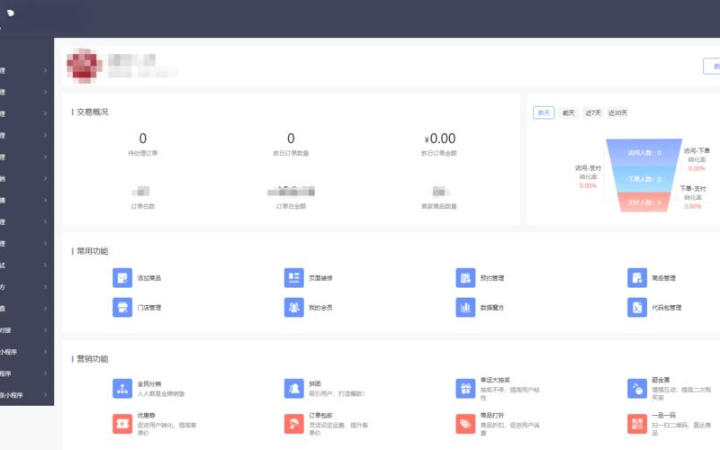Launch the 全民分销 distribution icon
The width and height of the screenshot is (720, 450).
[x=122, y=388]
